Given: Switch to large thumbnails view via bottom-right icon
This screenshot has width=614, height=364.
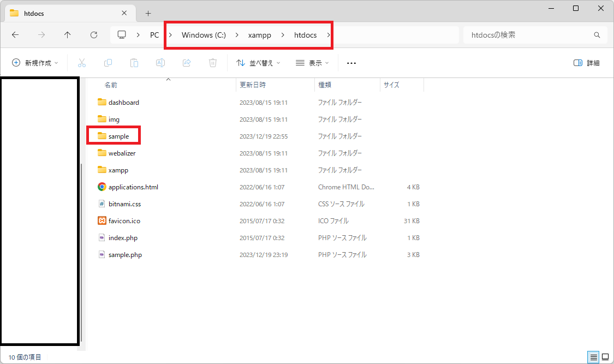Looking at the screenshot, I should (605, 357).
